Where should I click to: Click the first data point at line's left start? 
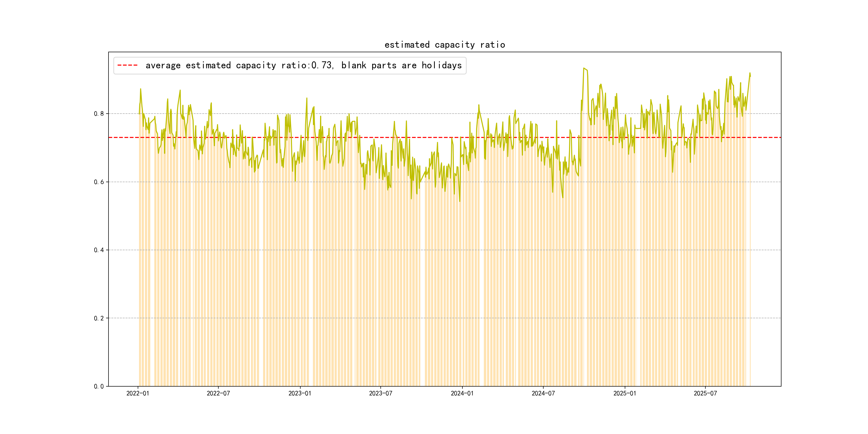pos(139,114)
